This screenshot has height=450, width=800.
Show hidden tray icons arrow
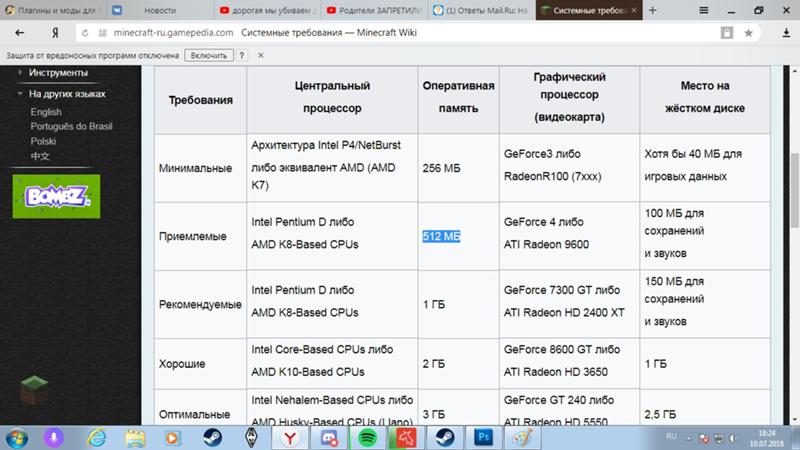tap(688, 438)
